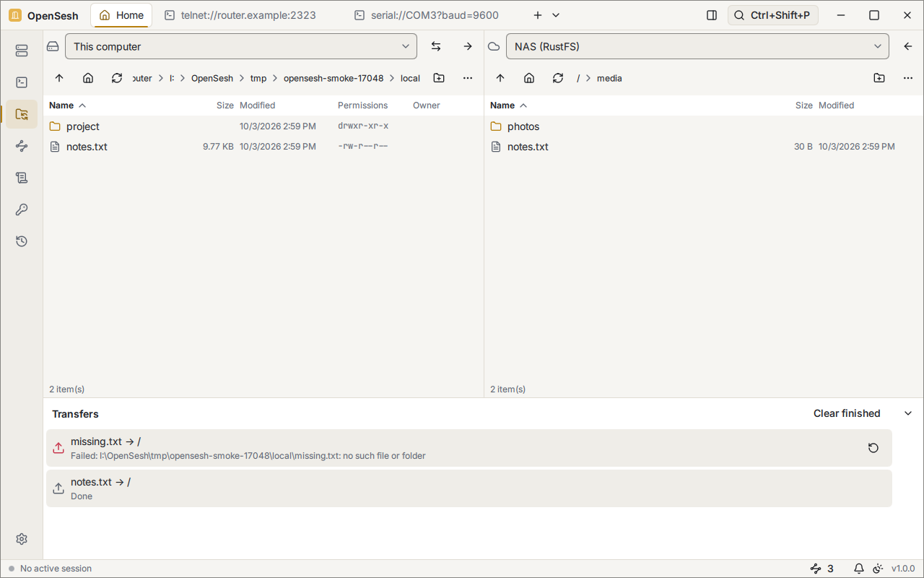Image resolution: width=924 pixels, height=578 pixels.
Task: Add a new tab with plus button
Action: coord(537,15)
